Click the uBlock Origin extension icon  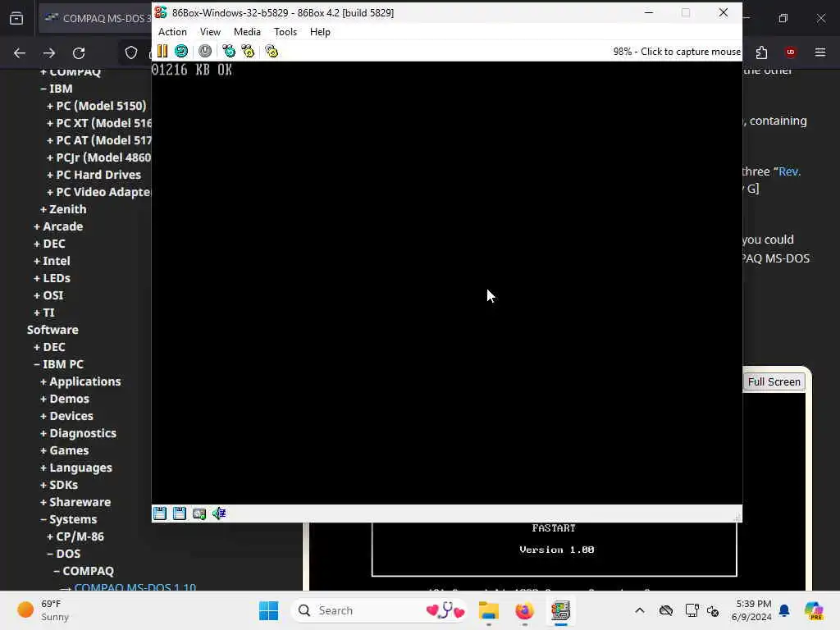(791, 52)
